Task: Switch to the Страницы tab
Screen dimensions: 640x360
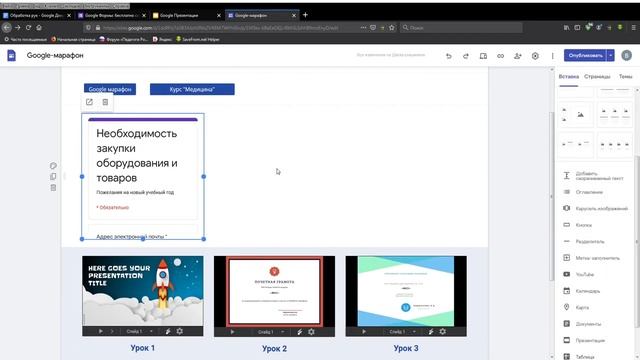Action: point(597,77)
